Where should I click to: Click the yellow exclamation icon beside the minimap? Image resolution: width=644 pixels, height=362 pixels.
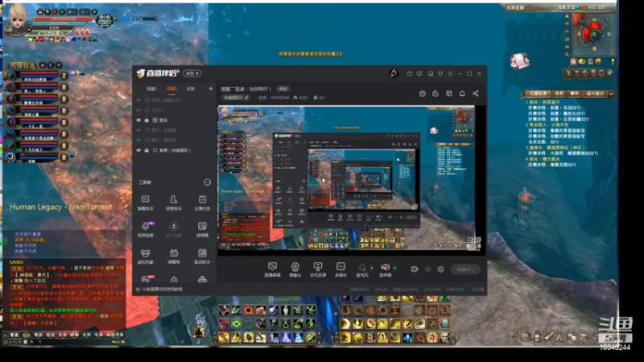click(613, 62)
